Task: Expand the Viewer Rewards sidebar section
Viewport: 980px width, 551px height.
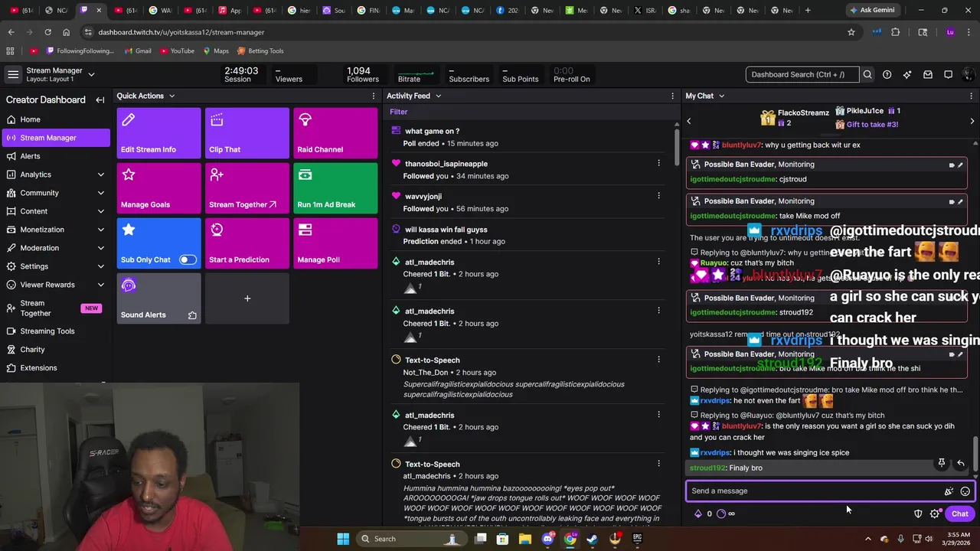Action: (x=100, y=285)
